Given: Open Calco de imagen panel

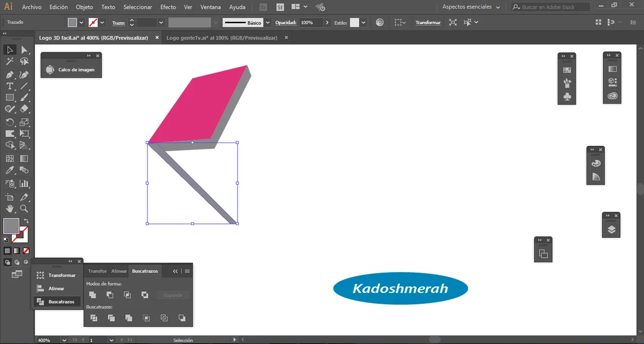Looking at the screenshot, I should 71,70.
